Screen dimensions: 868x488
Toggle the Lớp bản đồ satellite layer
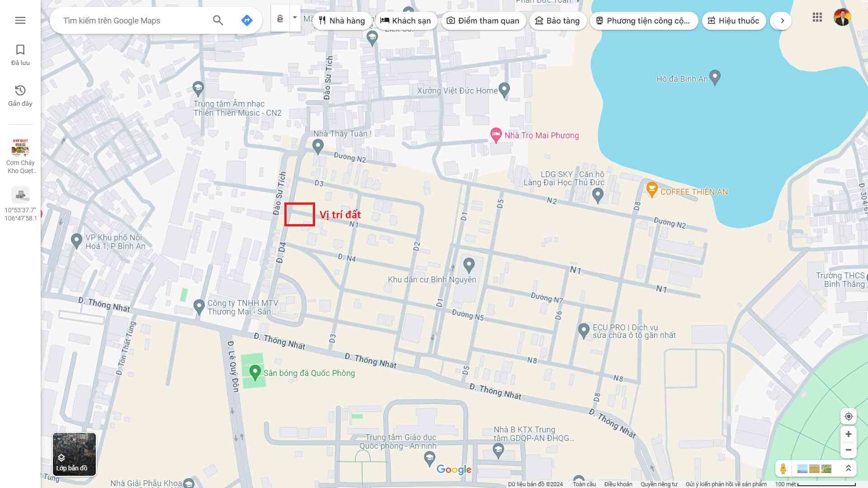click(x=74, y=454)
